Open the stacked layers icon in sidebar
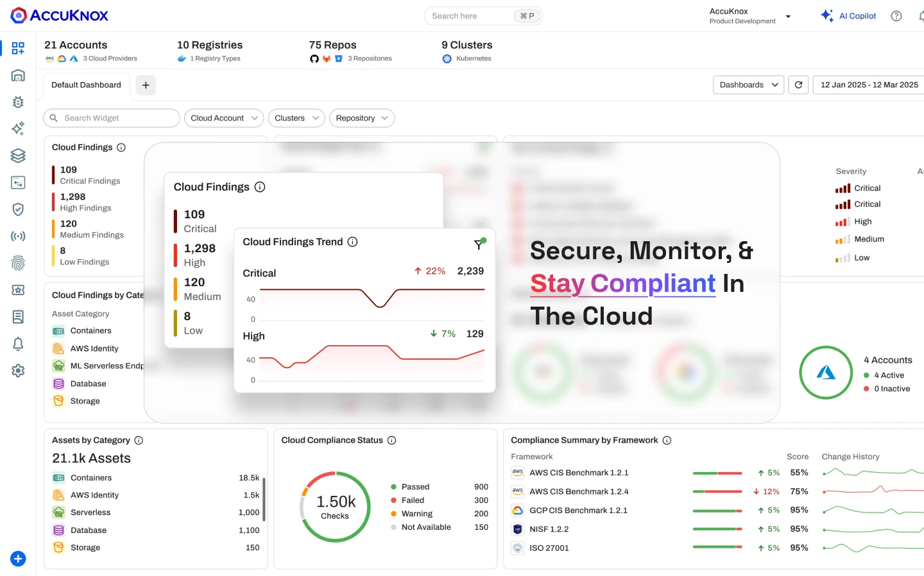The image size is (924, 576). [x=18, y=155]
